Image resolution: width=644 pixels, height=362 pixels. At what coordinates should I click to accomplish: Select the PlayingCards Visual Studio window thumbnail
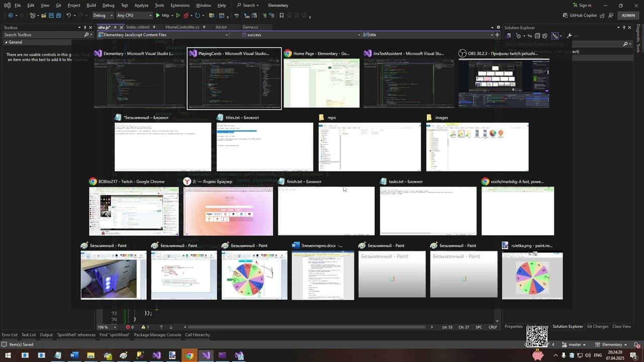[x=234, y=79]
